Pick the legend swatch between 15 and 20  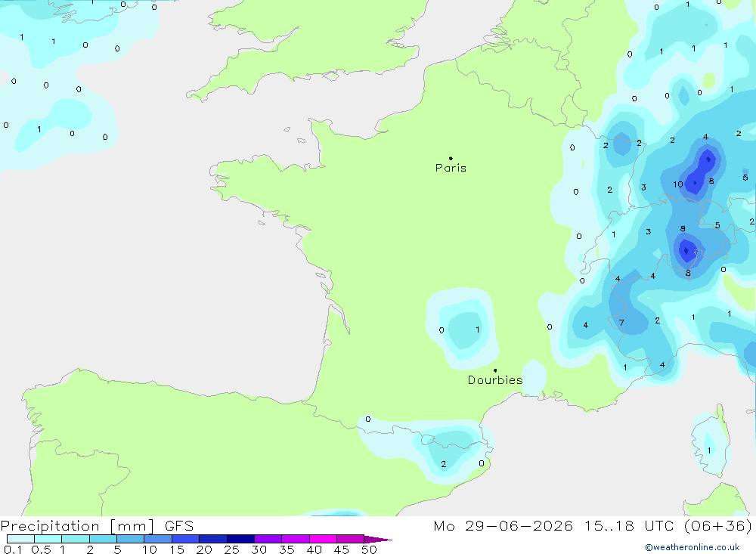click(186, 539)
